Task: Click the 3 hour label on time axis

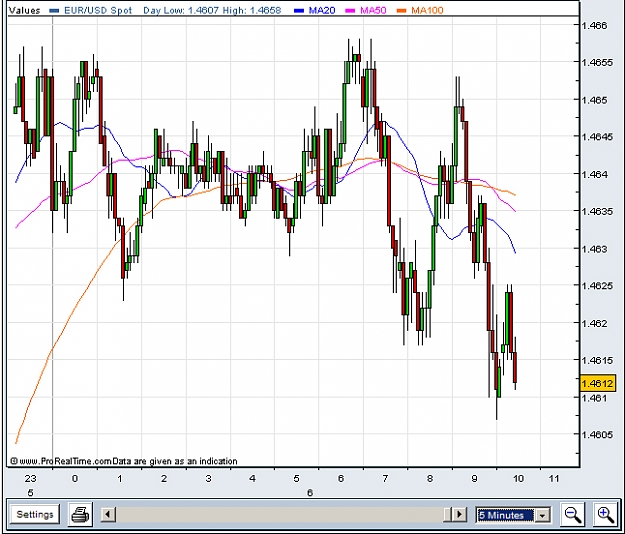Action: (208, 478)
